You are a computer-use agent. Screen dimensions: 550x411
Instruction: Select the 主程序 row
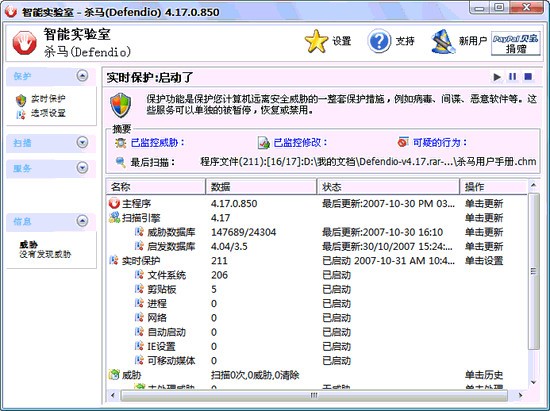coord(317,204)
